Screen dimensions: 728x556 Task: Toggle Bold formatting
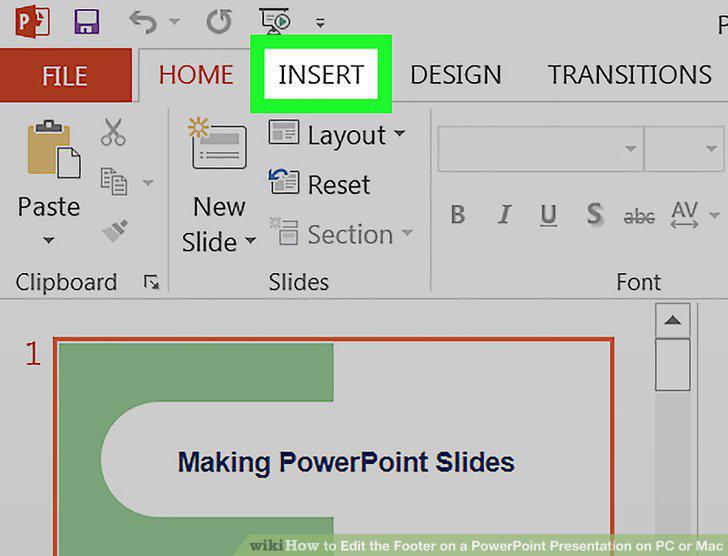coord(458,215)
